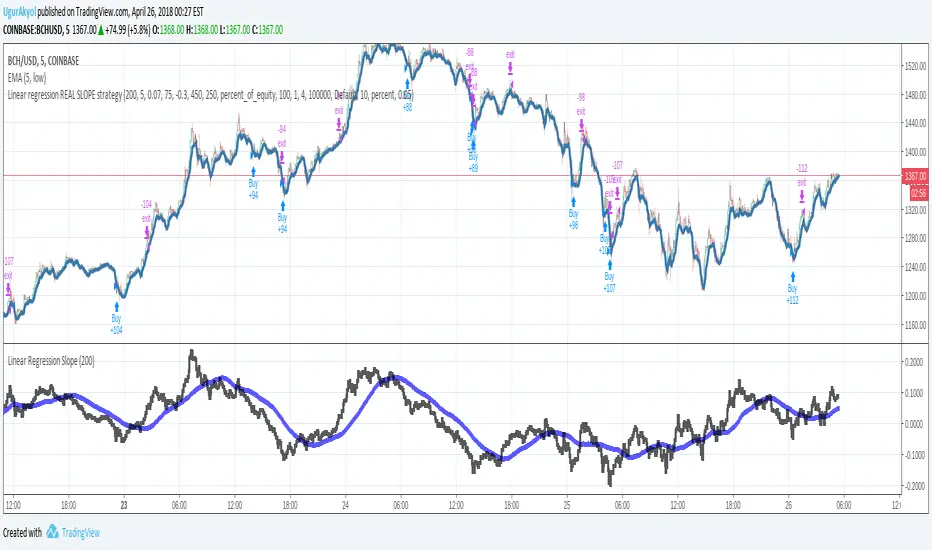Image resolution: width=932 pixels, height=550 pixels.
Task: Click the 24 date label on time axis
Action: [x=345, y=505]
